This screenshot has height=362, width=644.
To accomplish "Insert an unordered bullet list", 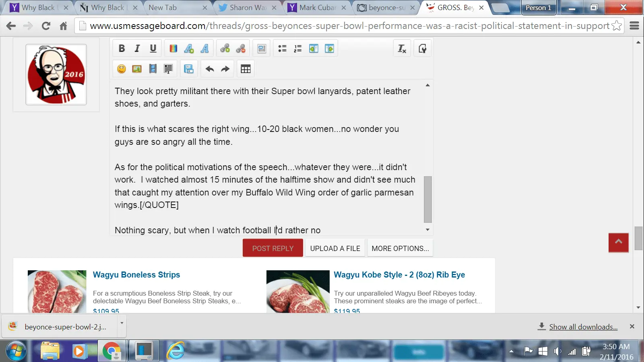I will (x=282, y=49).
